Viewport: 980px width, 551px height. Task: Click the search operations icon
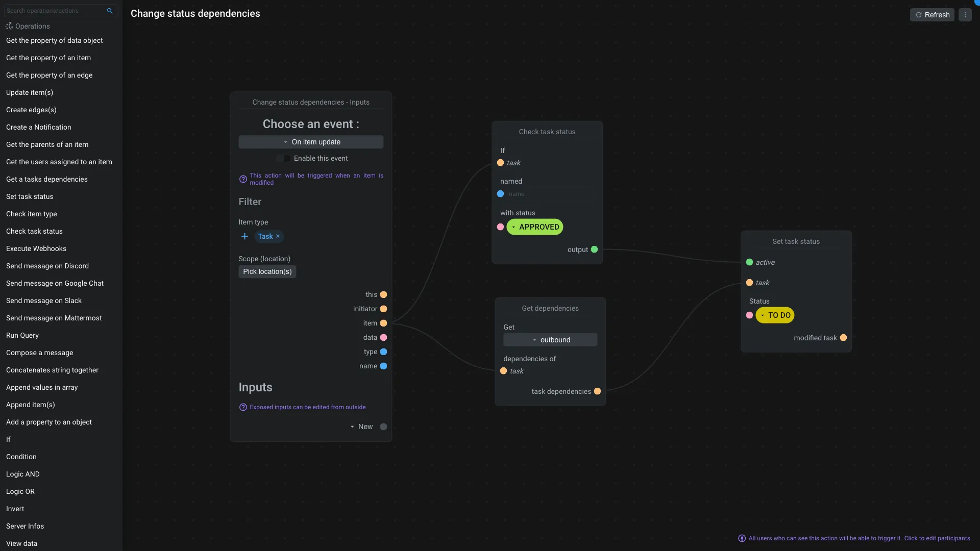click(x=109, y=10)
